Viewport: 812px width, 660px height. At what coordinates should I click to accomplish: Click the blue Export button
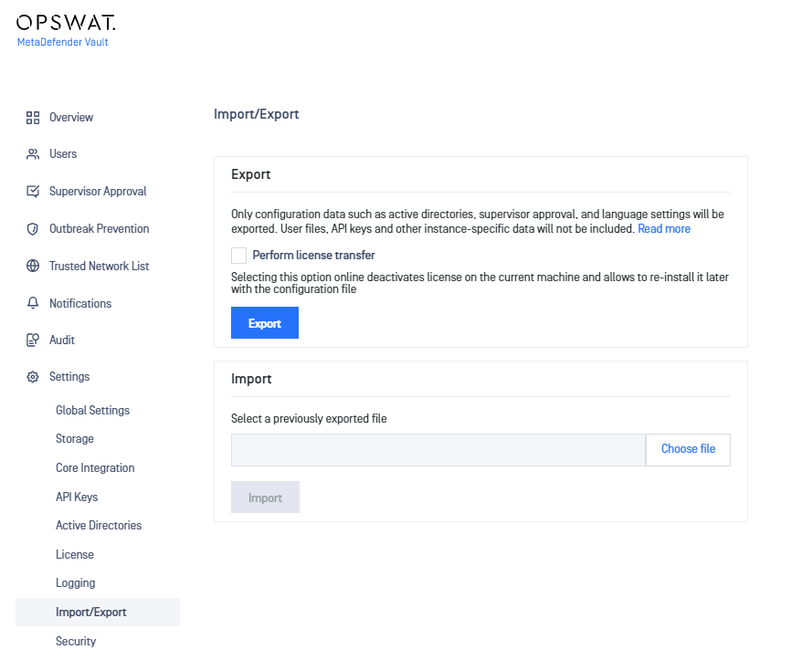tap(265, 323)
